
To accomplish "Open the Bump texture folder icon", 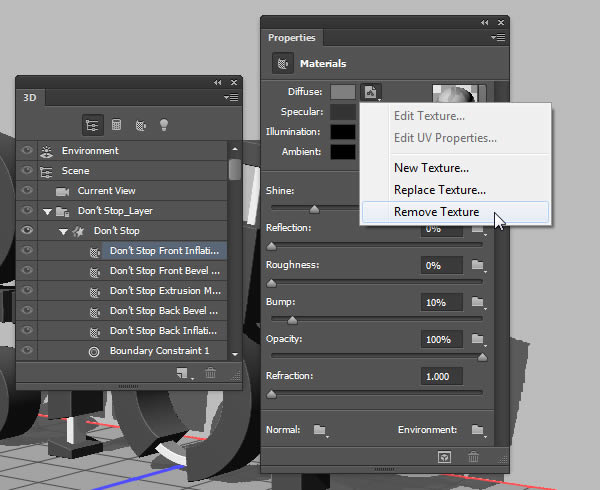I will click(x=478, y=302).
